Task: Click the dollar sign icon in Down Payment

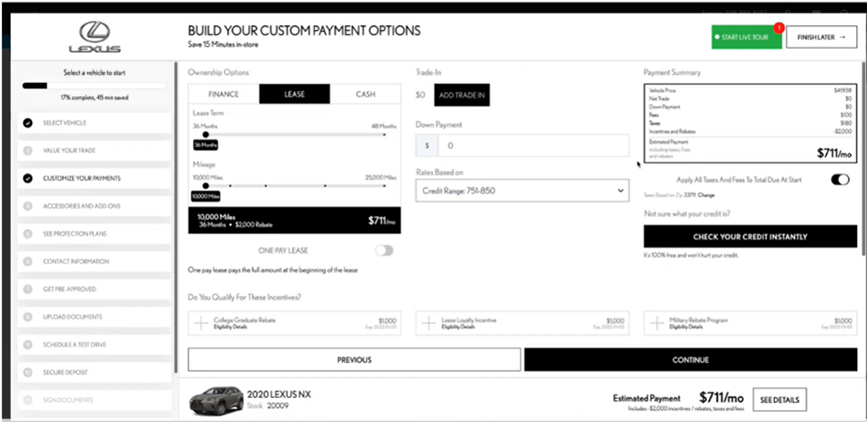Action: click(427, 145)
